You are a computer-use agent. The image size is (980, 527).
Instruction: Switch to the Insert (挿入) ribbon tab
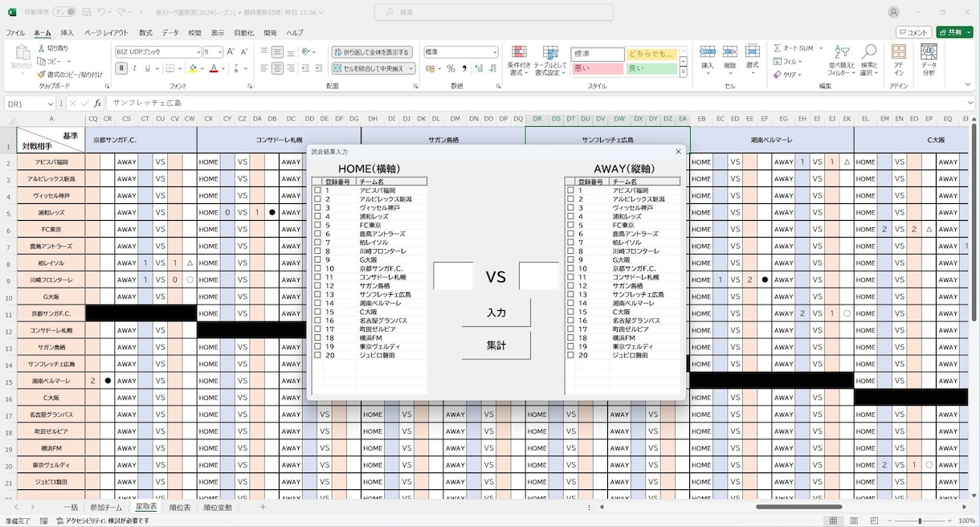pyautogui.click(x=67, y=33)
